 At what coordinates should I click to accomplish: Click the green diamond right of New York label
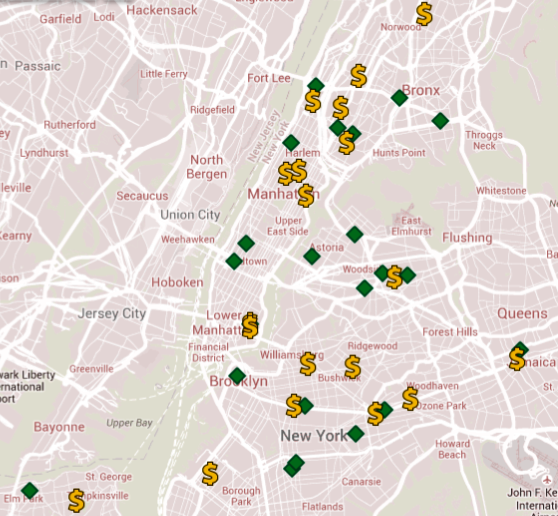356,433
